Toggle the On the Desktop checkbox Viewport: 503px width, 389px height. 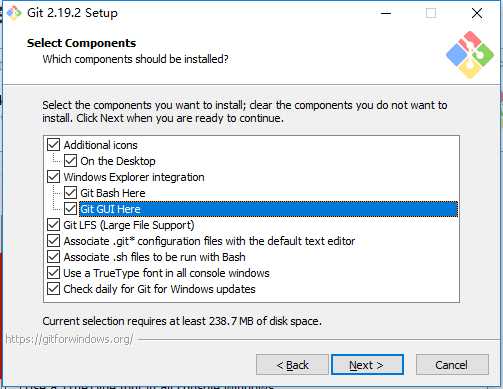coord(70,161)
